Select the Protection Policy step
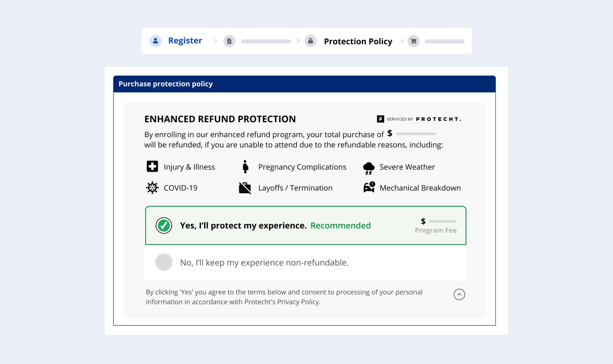This screenshot has width=613, height=364. pos(358,41)
